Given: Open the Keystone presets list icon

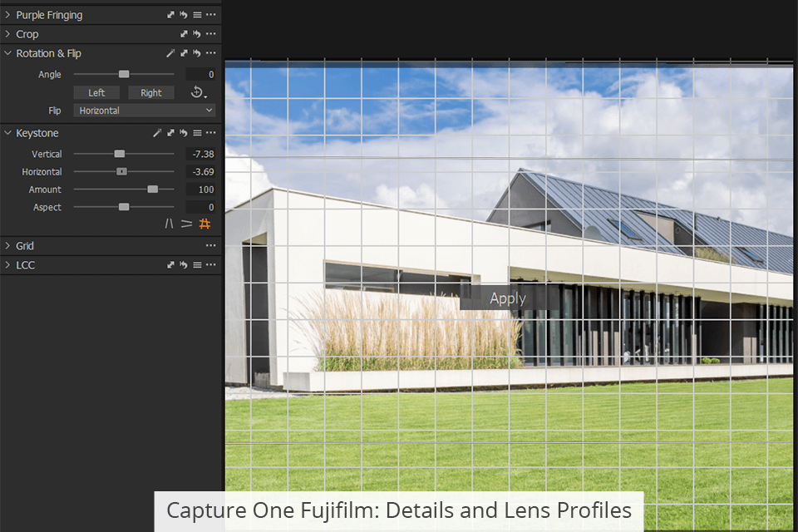Looking at the screenshot, I should (x=197, y=133).
